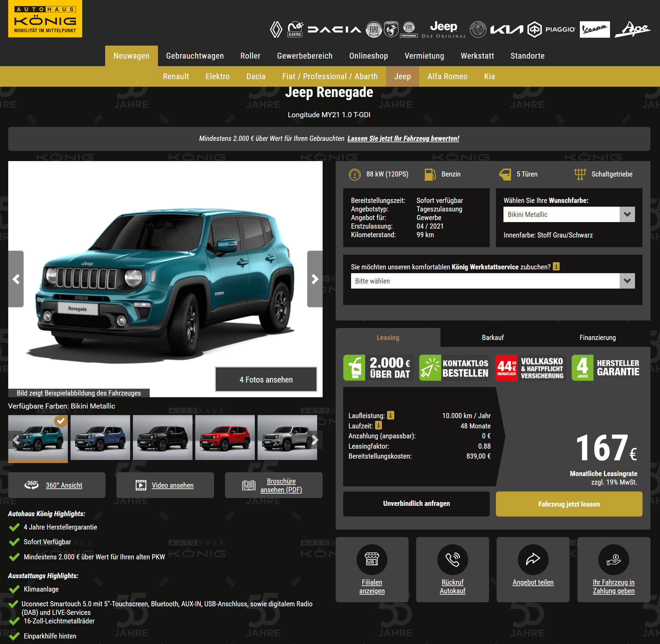This screenshot has height=644, width=660.
Task: Click the 4 Fotos ansehen button
Action: click(x=266, y=379)
